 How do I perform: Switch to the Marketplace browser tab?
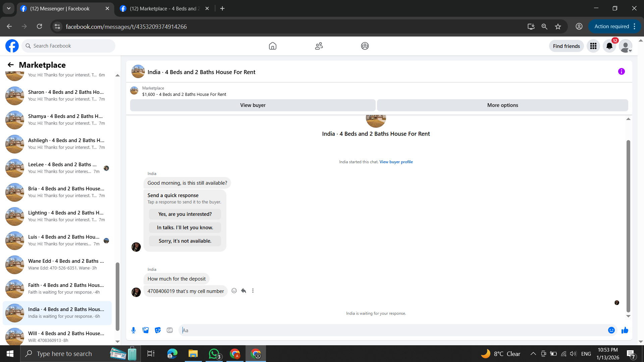(164, 9)
